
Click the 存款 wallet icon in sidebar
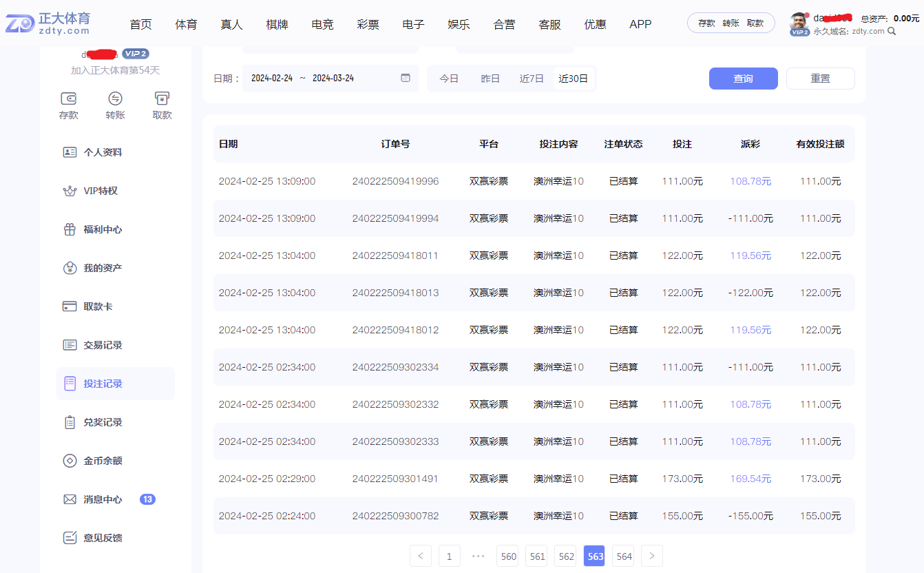(69, 98)
